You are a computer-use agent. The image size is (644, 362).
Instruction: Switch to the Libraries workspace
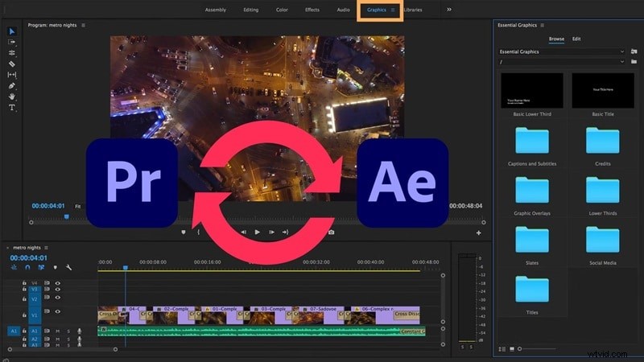413,10
